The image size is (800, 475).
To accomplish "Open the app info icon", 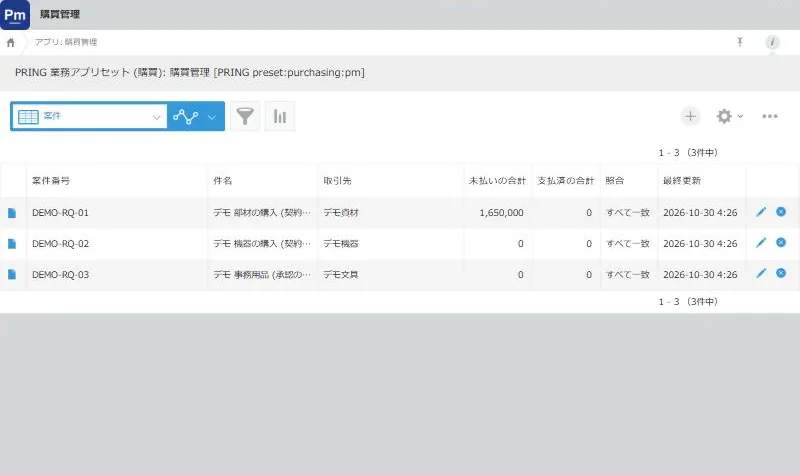I will (772, 42).
